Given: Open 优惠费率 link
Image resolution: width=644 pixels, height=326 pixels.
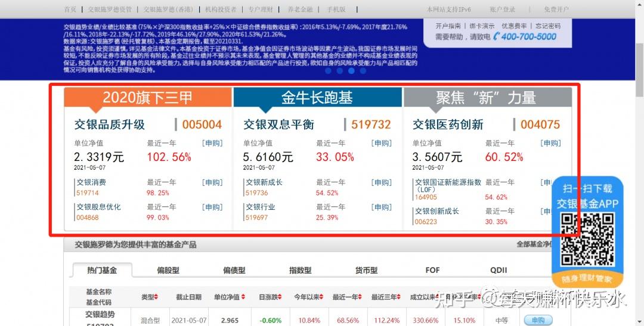Looking at the screenshot, I should [x=514, y=26].
